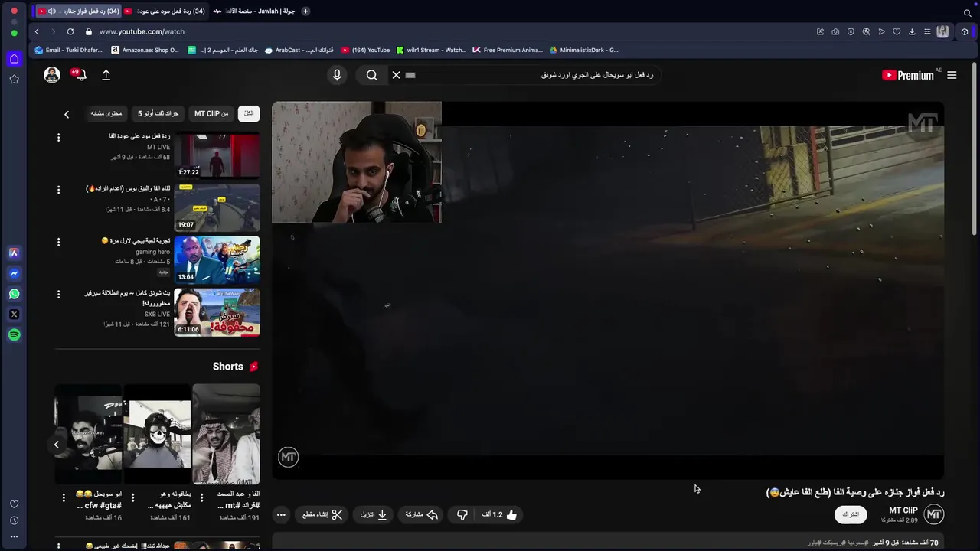The image size is (980, 551).
Task: Open browser tab search magnifier
Action: pos(968,12)
